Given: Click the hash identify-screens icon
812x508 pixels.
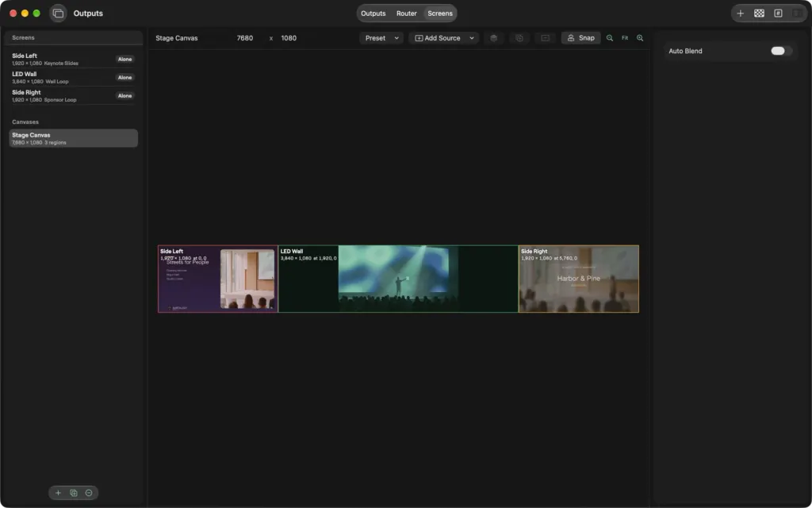Looking at the screenshot, I should pyautogui.click(x=778, y=13).
